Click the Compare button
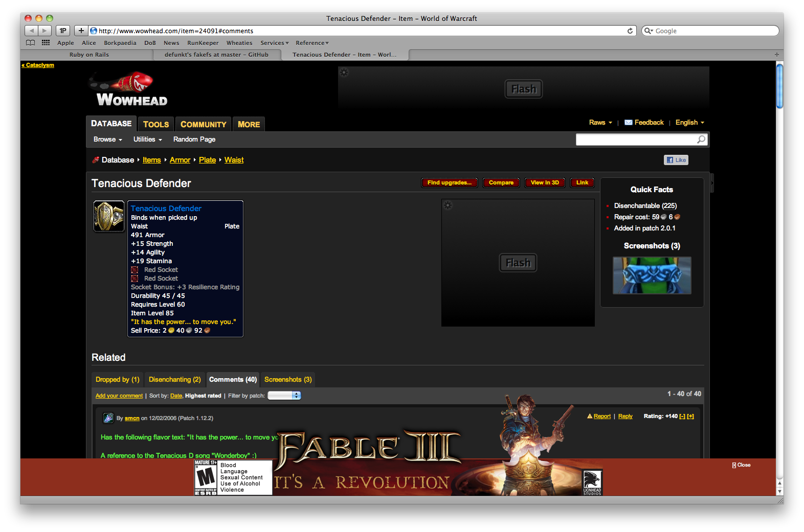804x532 pixels. coord(501,183)
